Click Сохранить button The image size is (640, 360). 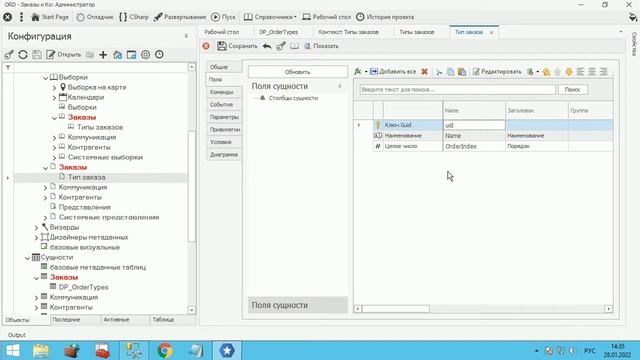tap(237, 46)
